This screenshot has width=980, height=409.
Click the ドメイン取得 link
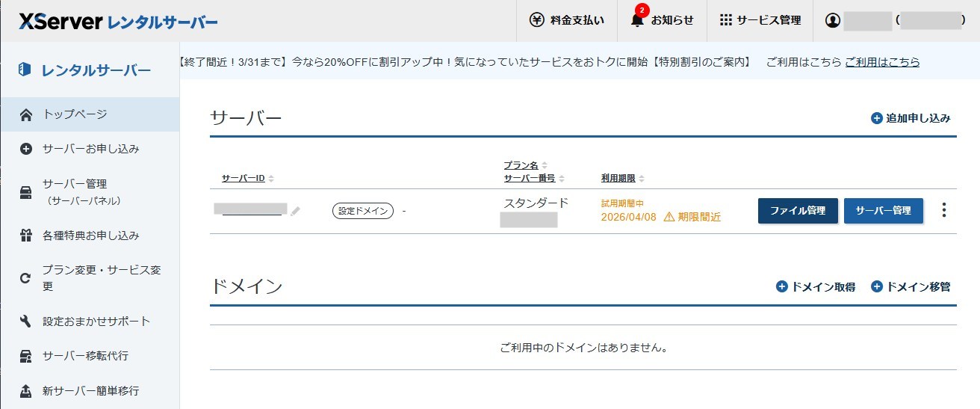pos(816,286)
